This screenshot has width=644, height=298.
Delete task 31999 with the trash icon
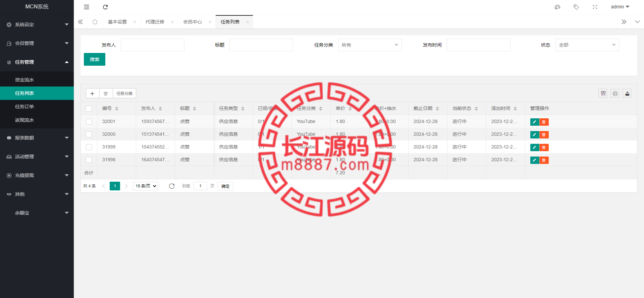pyautogui.click(x=544, y=147)
